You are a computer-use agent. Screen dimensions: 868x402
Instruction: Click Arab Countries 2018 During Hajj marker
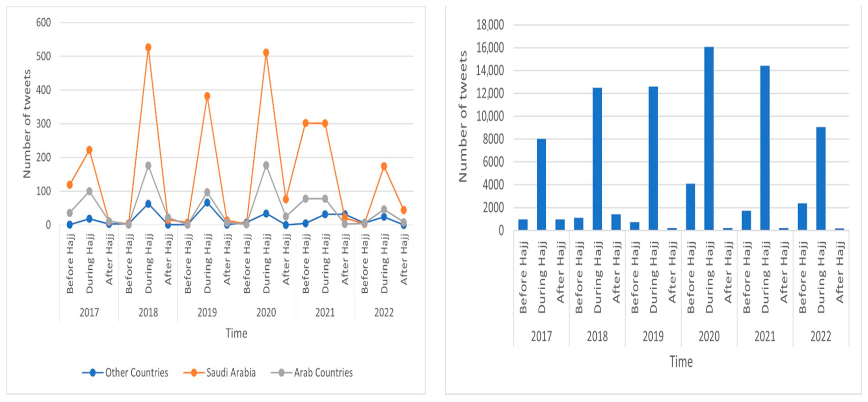coord(148,166)
